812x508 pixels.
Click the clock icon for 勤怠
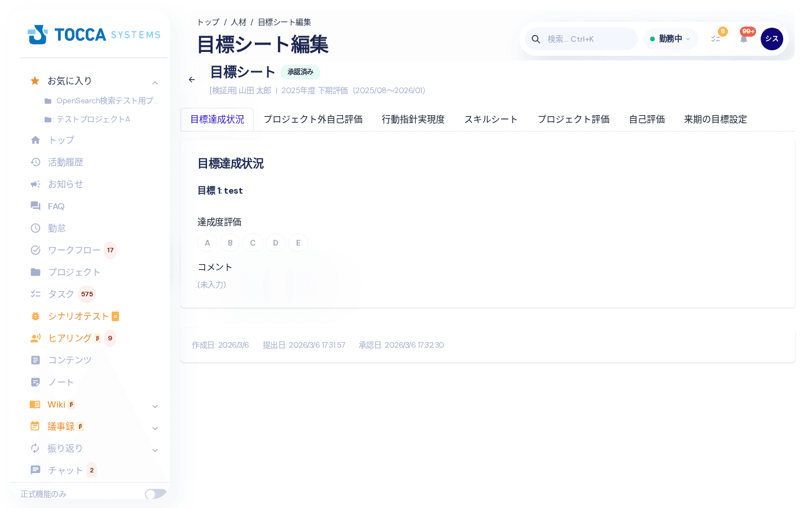(x=36, y=228)
